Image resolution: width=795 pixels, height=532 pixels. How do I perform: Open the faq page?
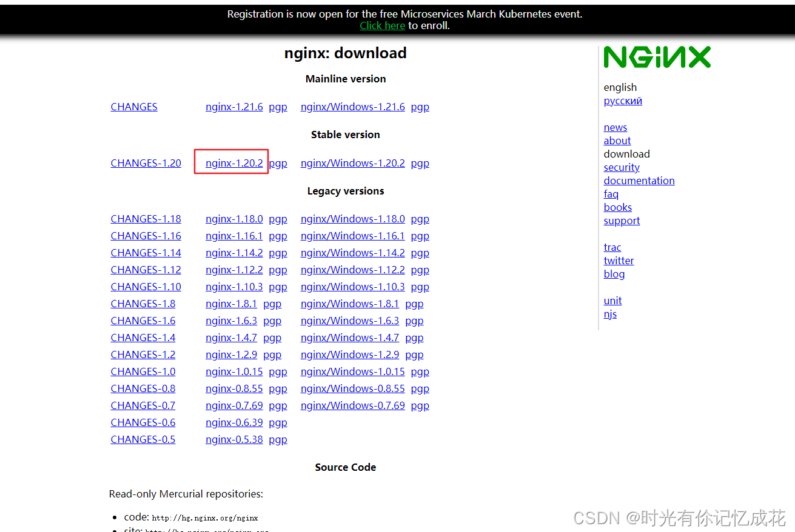tap(611, 194)
